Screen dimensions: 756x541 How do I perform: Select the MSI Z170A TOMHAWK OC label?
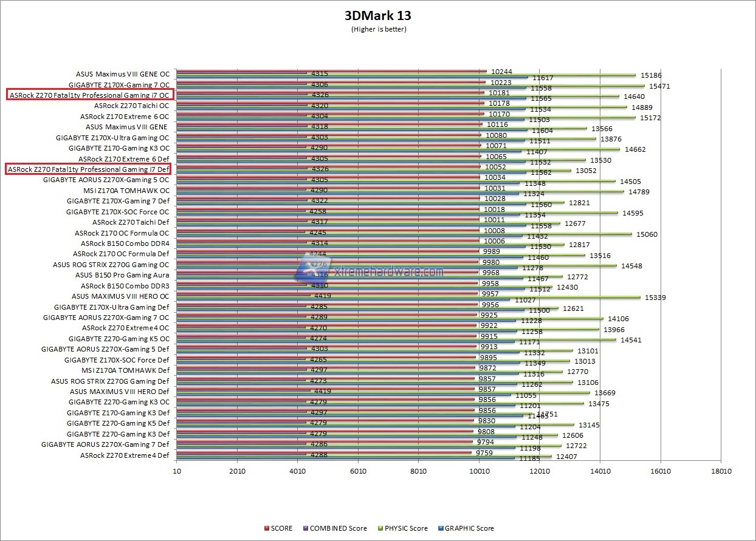[x=126, y=190]
